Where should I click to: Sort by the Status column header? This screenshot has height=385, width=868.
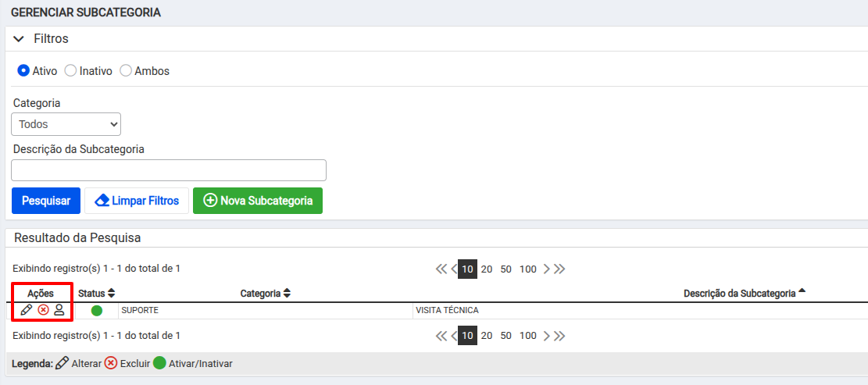point(96,293)
